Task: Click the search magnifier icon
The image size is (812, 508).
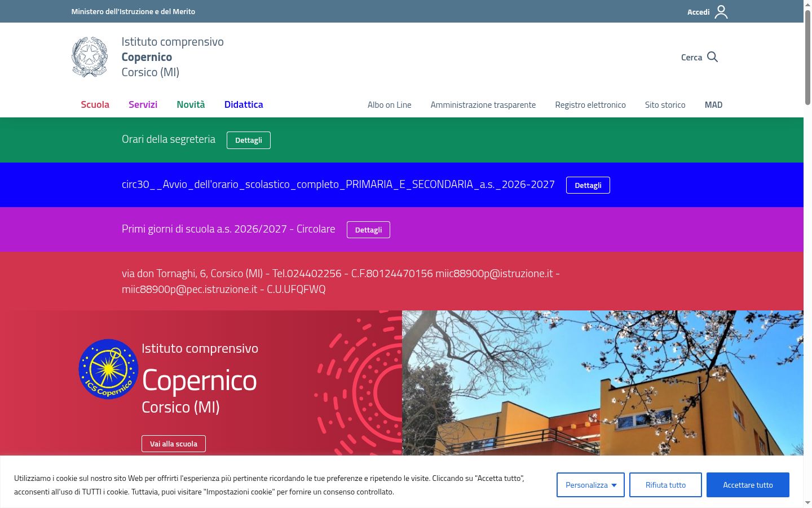Action: point(712,57)
